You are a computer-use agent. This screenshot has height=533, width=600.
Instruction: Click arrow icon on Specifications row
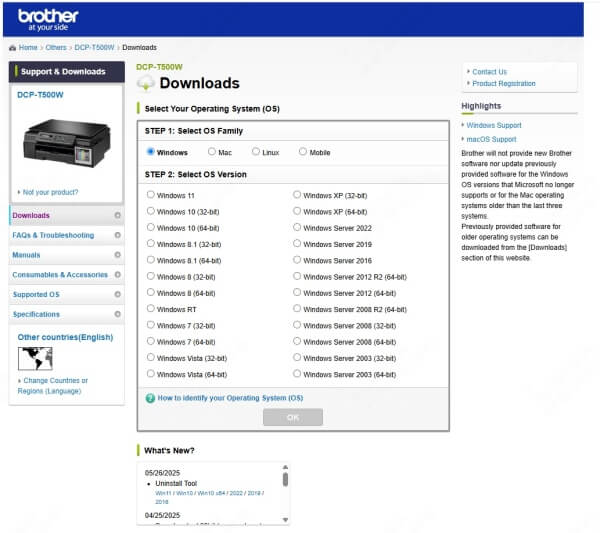[117, 314]
